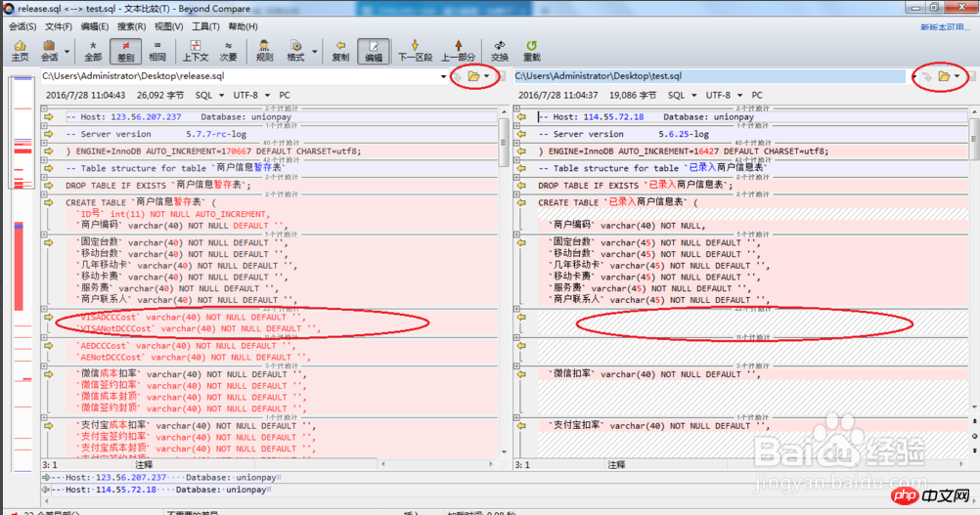Expand left path history dropdown arrow
The height and width of the screenshot is (515, 980).
[x=443, y=77]
